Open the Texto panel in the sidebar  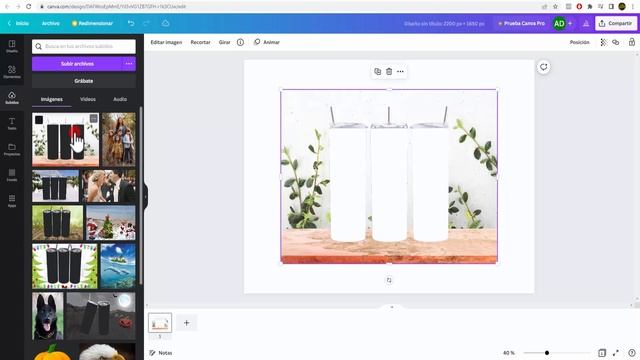pyautogui.click(x=12, y=123)
